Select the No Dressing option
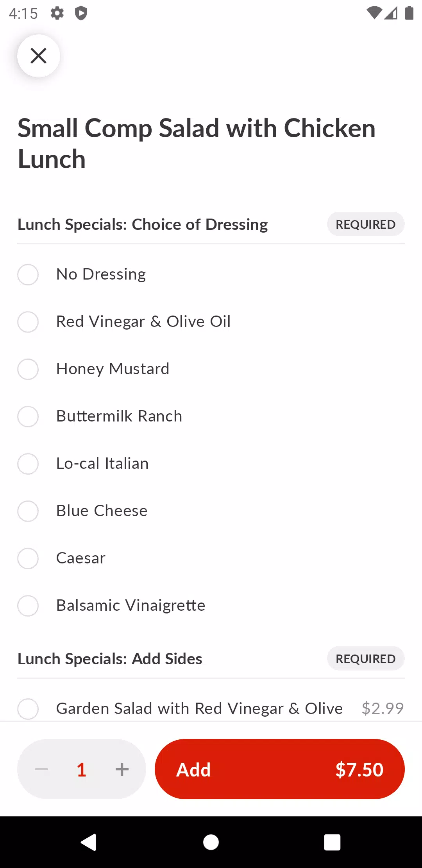This screenshot has width=422, height=868. [211, 274]
